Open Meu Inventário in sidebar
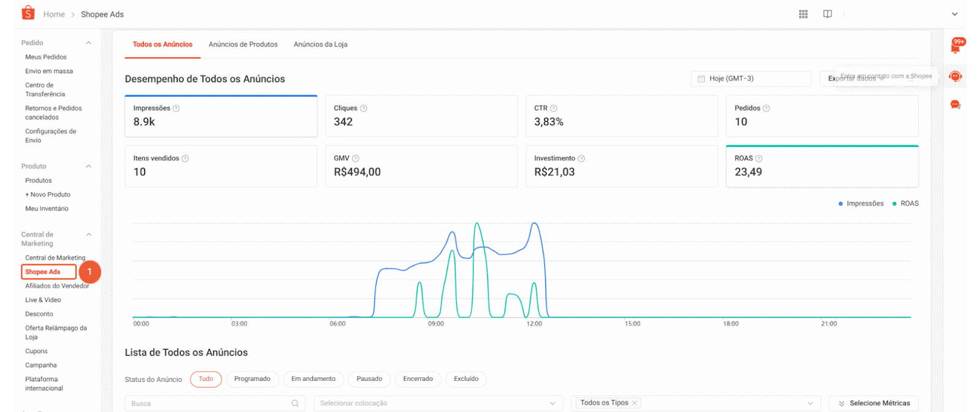The width and height of the screenshot is (980, 412). [x=47, y=209]
